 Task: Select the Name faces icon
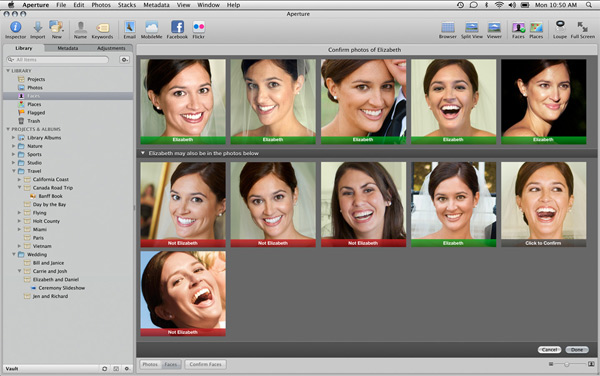point(80,27)
